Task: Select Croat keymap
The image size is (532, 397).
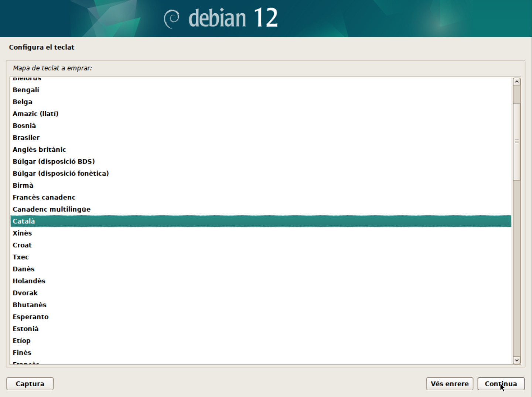Action: point(261,245)
